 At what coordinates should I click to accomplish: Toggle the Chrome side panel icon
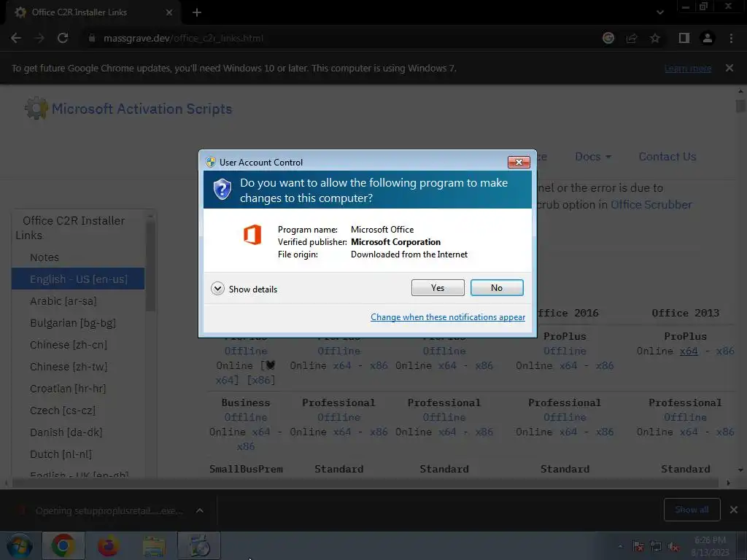684,38
